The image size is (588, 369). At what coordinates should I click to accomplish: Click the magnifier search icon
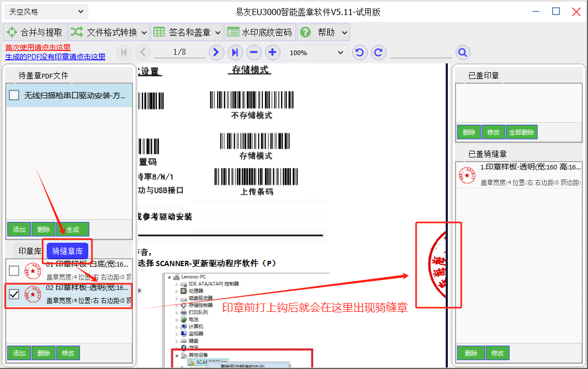pos(463,52)
